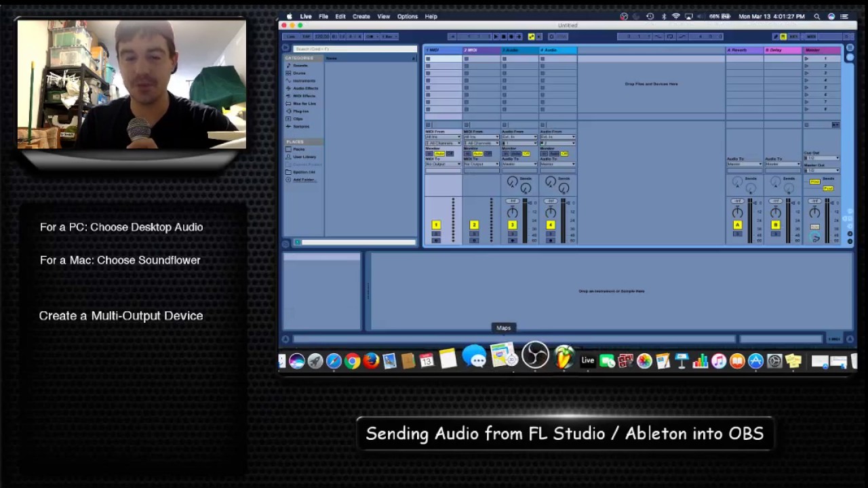Open FL Studio from the Dock

[x=564, y=357]
